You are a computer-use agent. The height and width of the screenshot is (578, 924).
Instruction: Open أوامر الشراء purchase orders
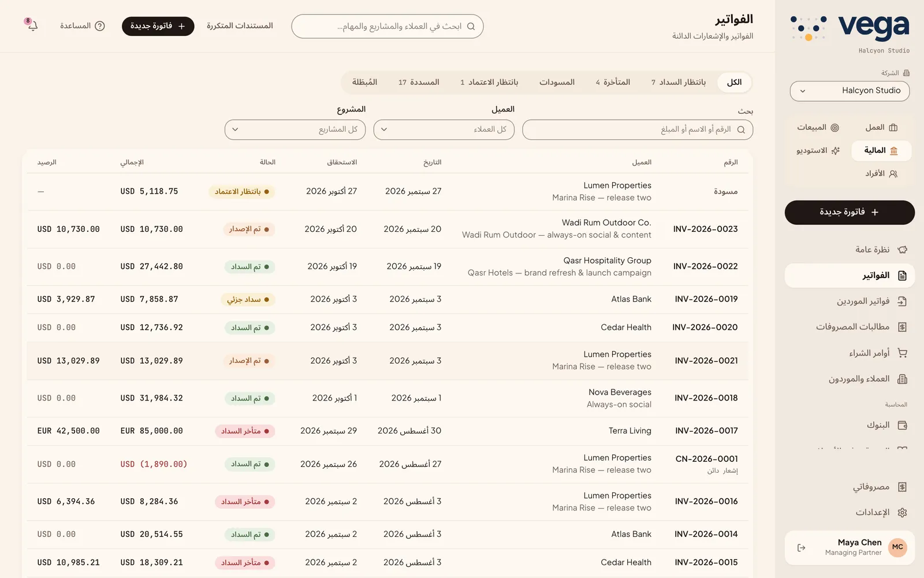(x=850, y=353)
